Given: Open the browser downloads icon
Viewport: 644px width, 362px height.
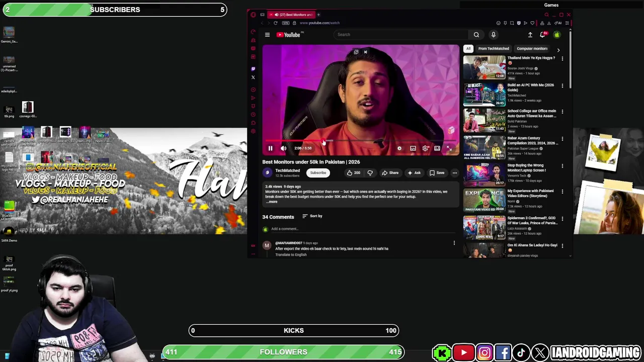Looking at the screenshot, I should tap(549, 23).
